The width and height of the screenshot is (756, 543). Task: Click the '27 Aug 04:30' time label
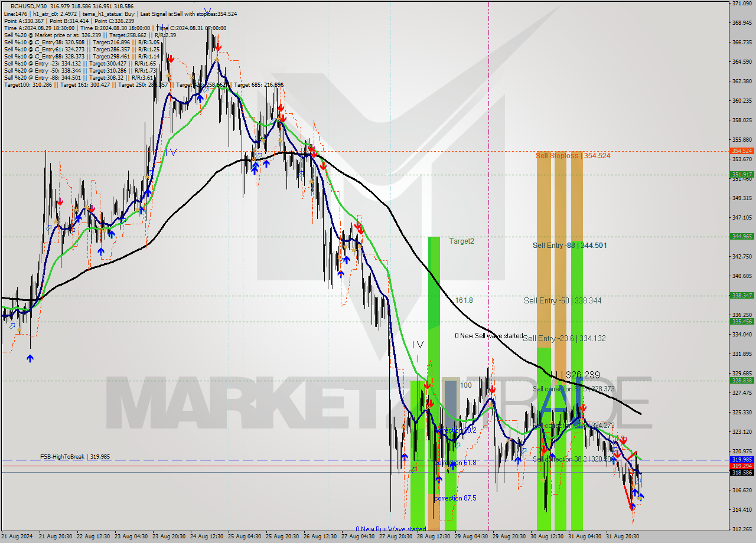[x=358, y=537]
